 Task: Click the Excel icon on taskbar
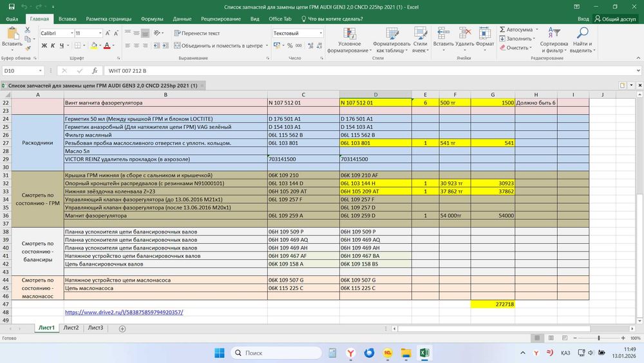click(x=424, y=353)
